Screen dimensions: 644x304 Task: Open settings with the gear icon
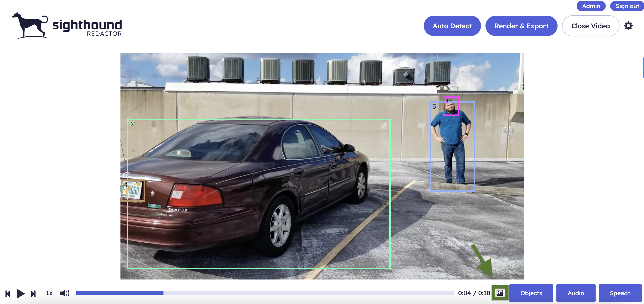point(629,26)
